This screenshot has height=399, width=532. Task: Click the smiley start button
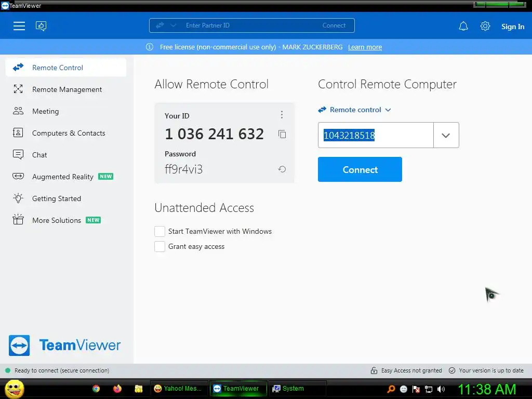coord(14,389)
